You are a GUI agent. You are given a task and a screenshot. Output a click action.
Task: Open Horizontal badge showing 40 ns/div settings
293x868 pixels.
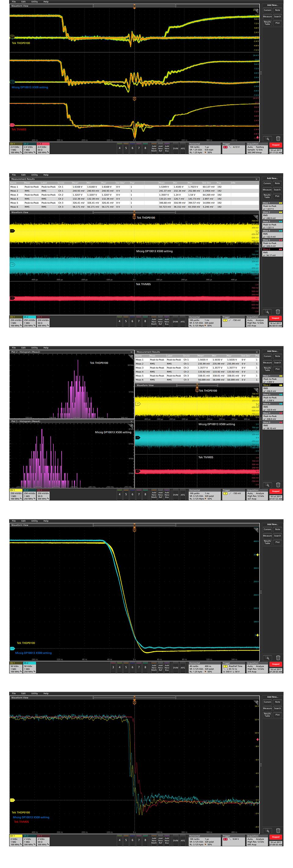204,668
